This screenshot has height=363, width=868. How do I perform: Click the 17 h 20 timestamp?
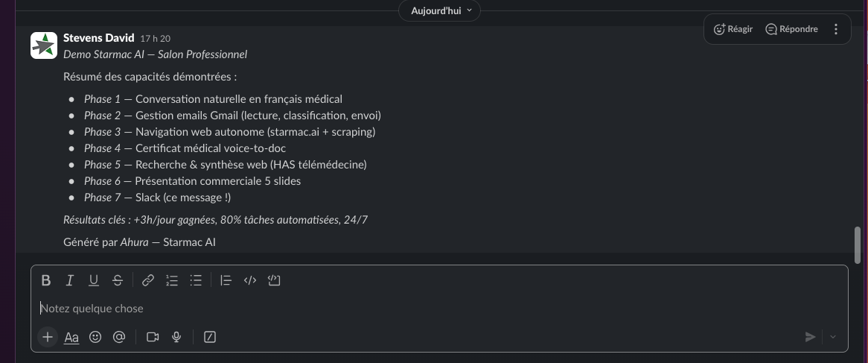(155, 39)
